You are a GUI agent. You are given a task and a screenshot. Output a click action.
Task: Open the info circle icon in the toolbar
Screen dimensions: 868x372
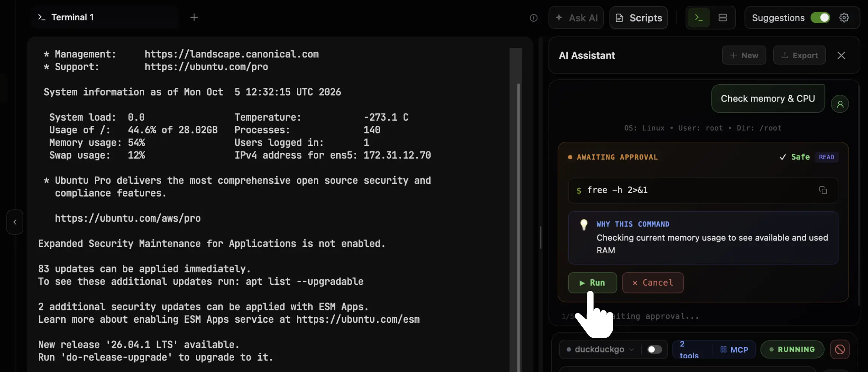point(534,18)
